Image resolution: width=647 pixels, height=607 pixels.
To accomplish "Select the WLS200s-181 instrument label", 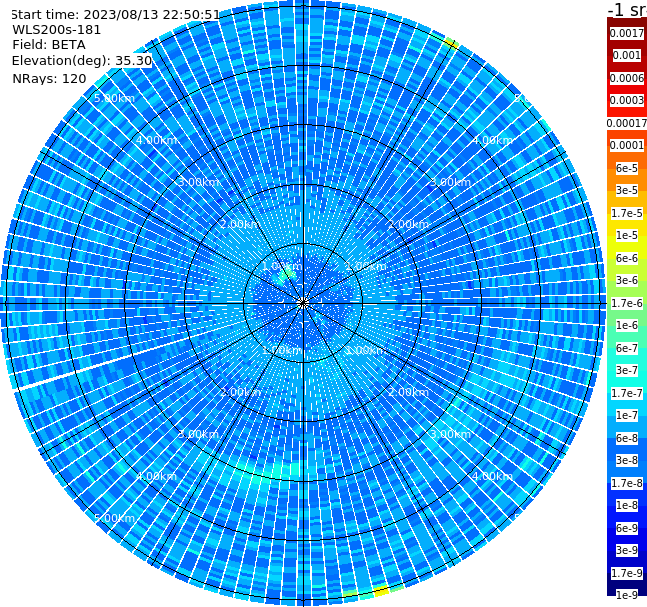I will tap(57, 30).
